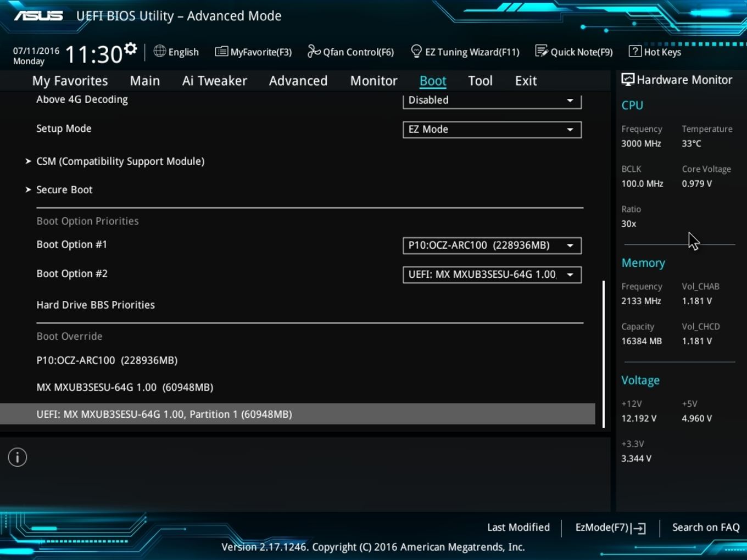This screenshot has width=747, height=560.
Task: Click the Hot Keys question mark icon
Action: [634, 51]
